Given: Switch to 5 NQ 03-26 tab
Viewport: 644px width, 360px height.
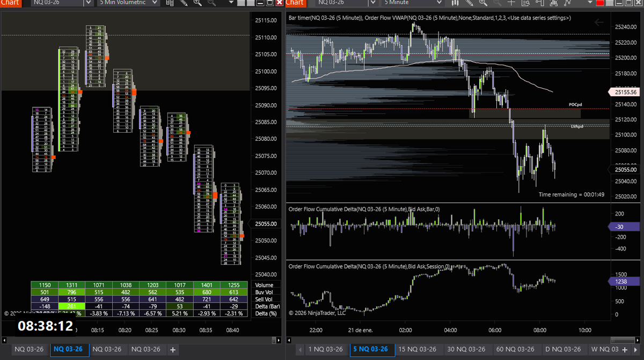Looking at the screenshot, I should coord(372,349).
